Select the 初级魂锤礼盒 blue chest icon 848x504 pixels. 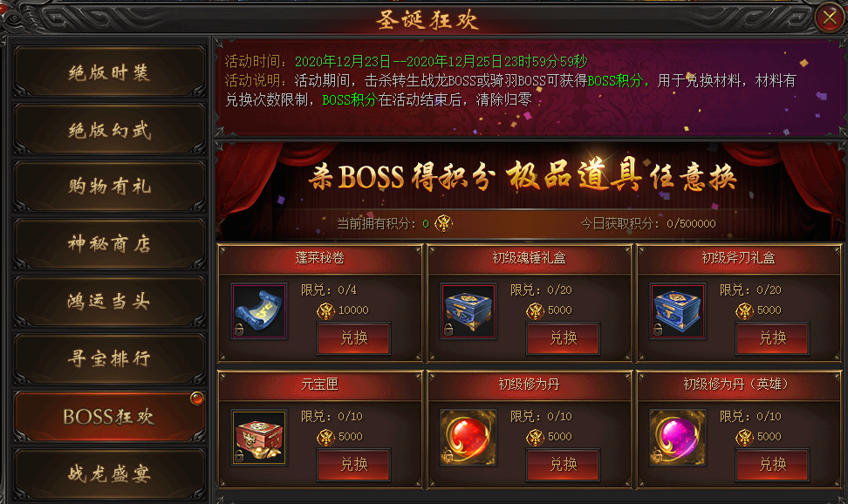click(468, 311)
